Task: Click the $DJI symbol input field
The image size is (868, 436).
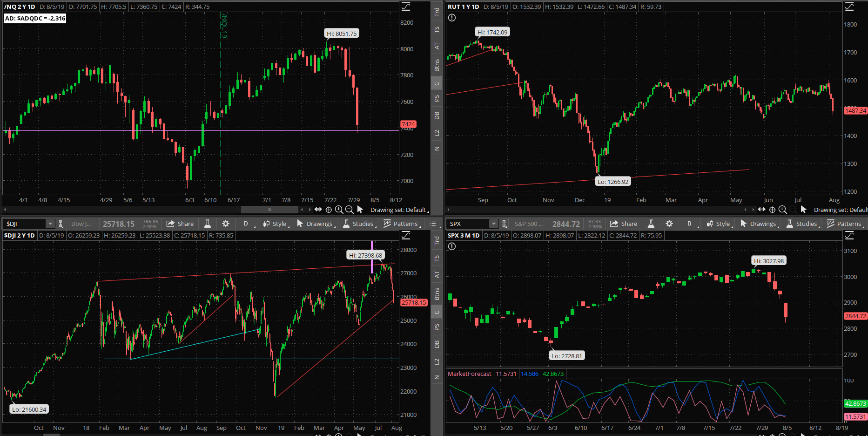Action: coord(25,224)
